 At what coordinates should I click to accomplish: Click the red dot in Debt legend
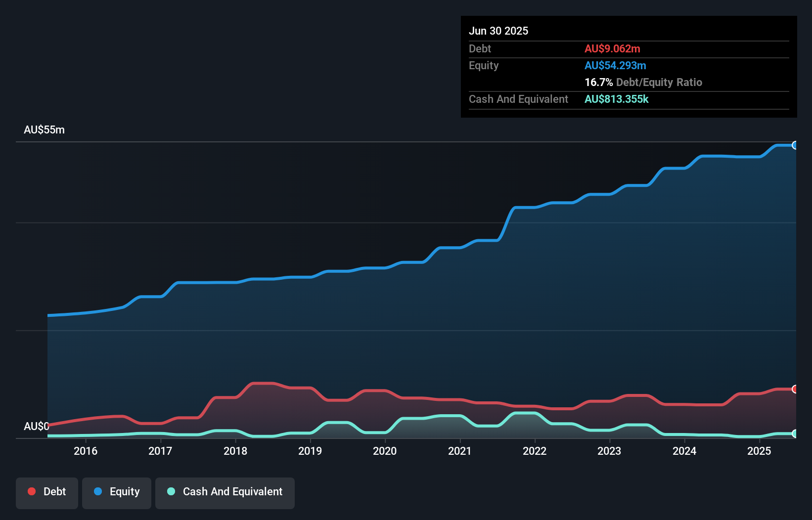click(32, 491)
